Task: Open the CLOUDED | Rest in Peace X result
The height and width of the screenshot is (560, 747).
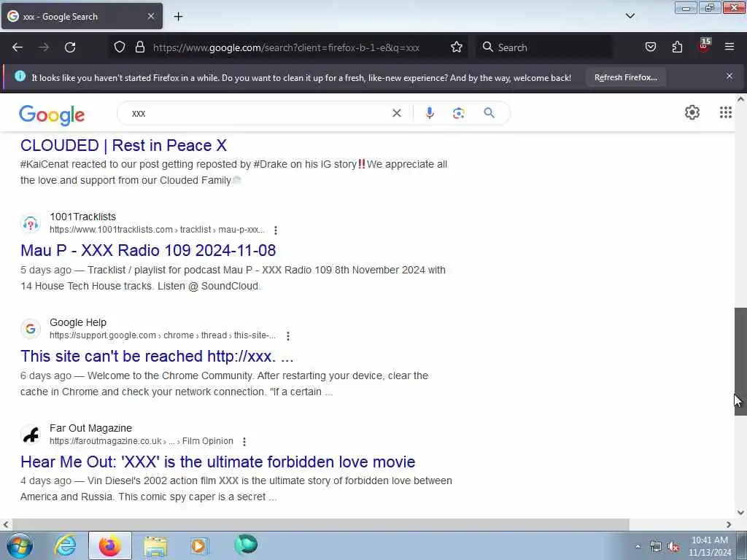Action: pyautogui.click(x=123, y=145)
